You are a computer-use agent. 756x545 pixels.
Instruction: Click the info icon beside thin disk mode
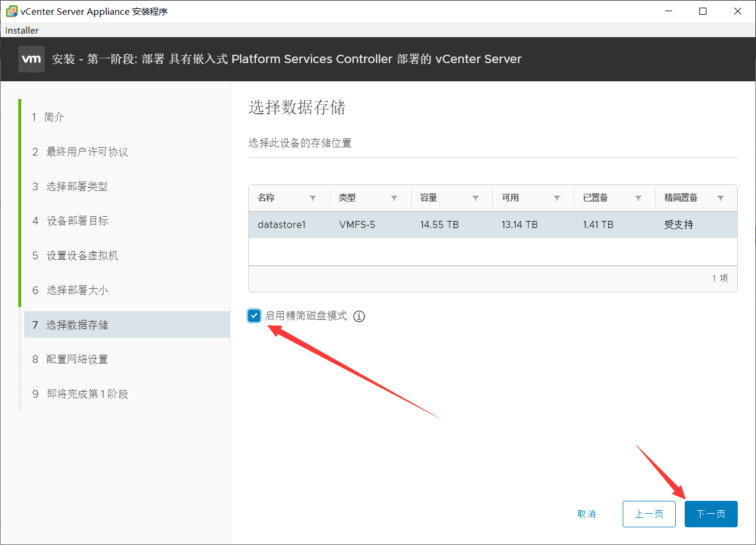click(x=359, y=316)
